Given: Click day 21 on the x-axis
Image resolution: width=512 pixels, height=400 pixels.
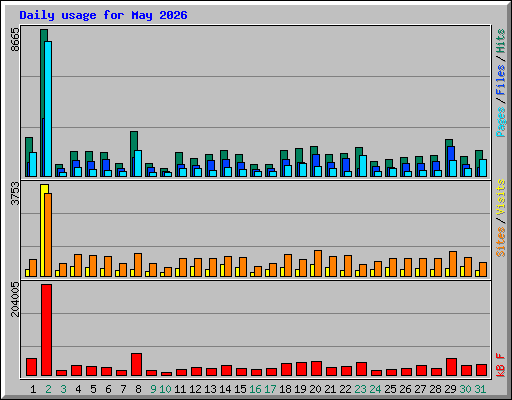Looking at the screenshot, I should click(x=330, y=389).
